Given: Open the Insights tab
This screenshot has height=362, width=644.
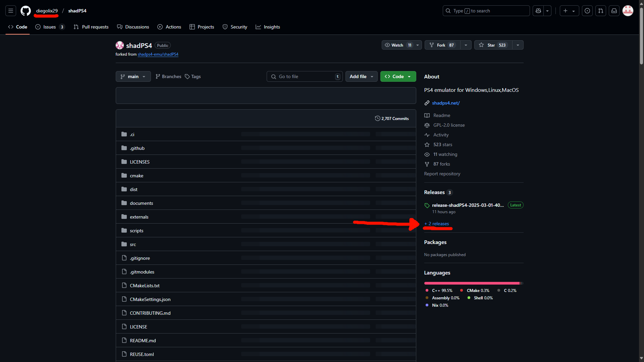Looking at the screenshot, I should tap(268, 27).
